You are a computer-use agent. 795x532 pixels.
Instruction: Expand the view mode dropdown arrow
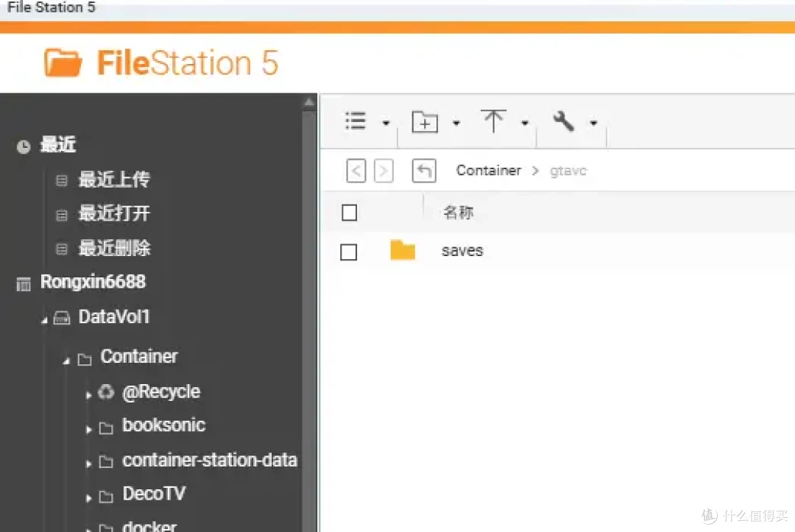click(x=386, y=123)
